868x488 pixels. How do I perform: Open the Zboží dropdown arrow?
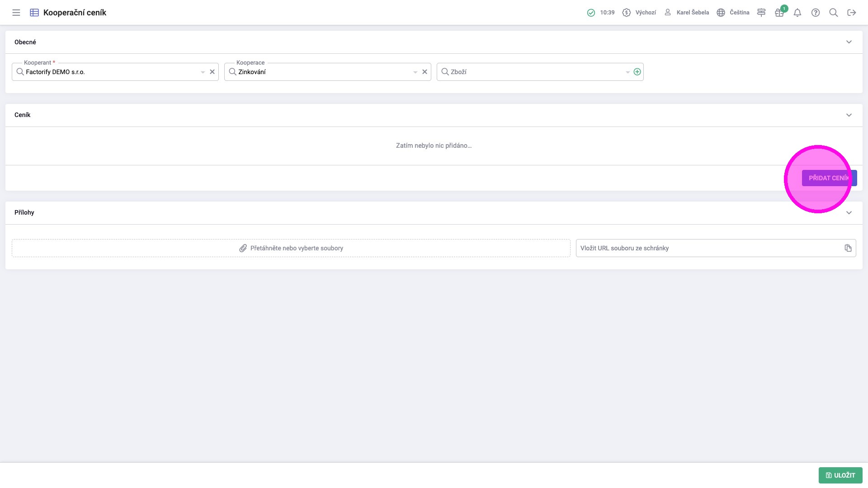pyautogui.click(x=627, y=72)
